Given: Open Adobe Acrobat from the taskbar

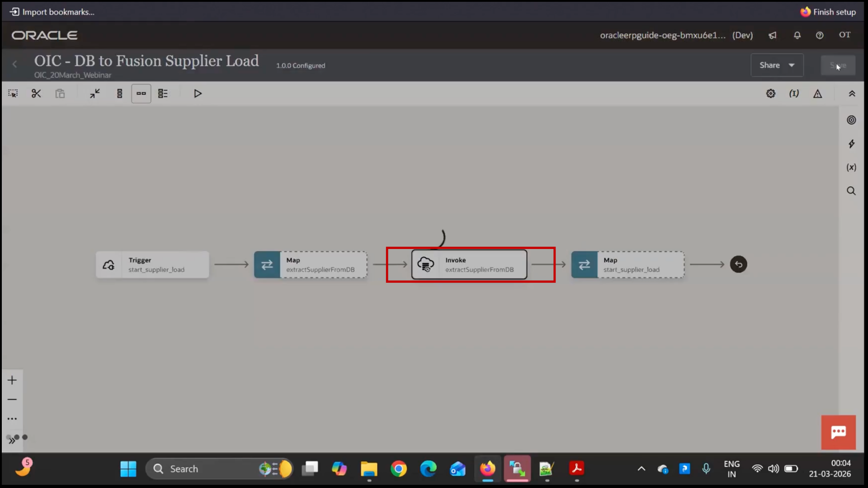Looking at the screenshot, I should coord(576,469).
